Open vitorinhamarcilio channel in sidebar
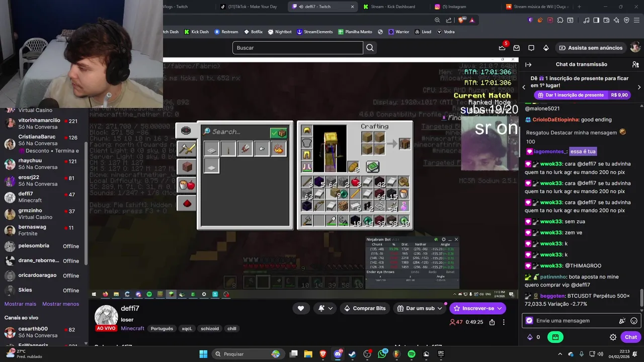The width and height of the screenshot is (644, 362). coord(43,124)
